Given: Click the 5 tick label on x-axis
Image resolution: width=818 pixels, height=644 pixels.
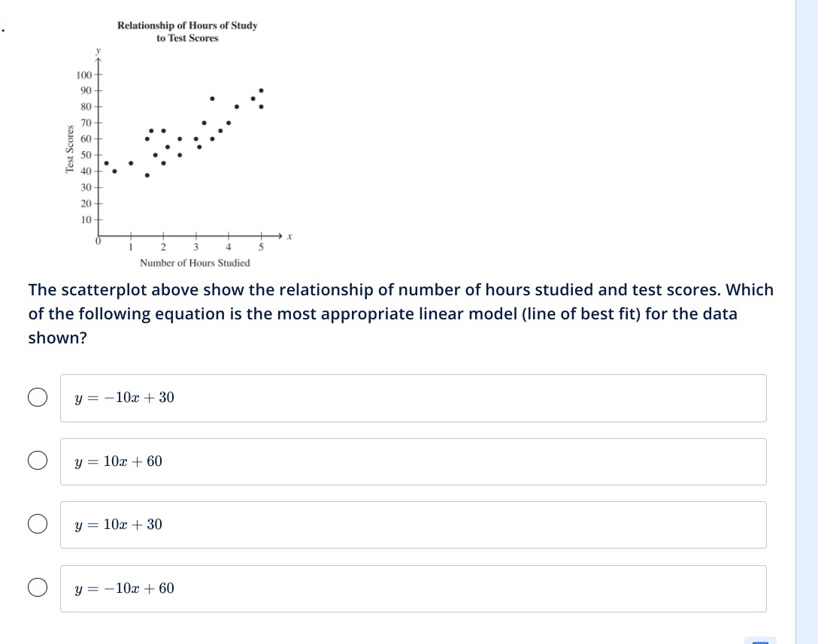Looking at the screenshot, I should pos(262,246).
